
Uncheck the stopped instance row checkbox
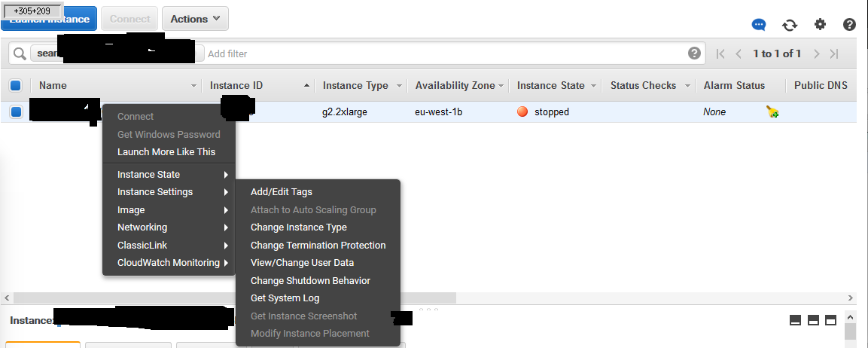tap(16, 112)
